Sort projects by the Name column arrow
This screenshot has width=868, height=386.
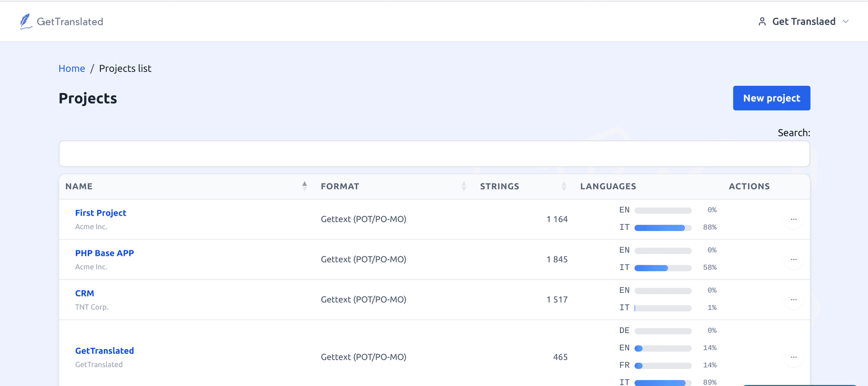click(x=305, y=186)
